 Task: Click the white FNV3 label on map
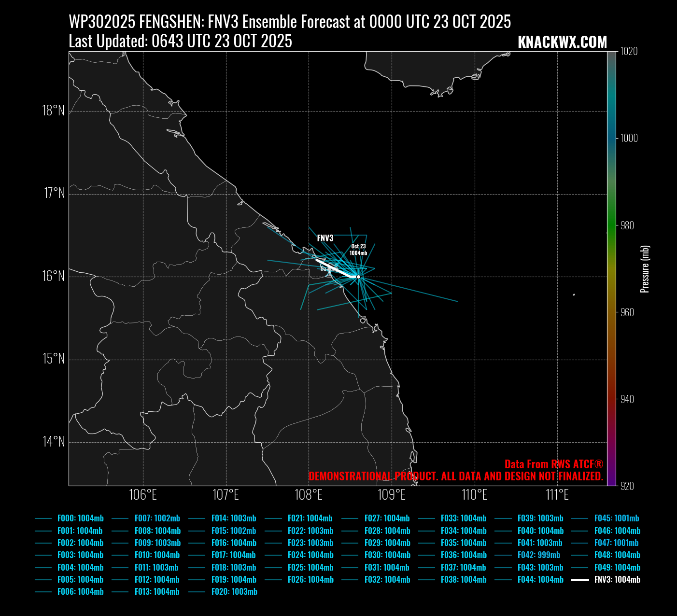click(325, 238)
